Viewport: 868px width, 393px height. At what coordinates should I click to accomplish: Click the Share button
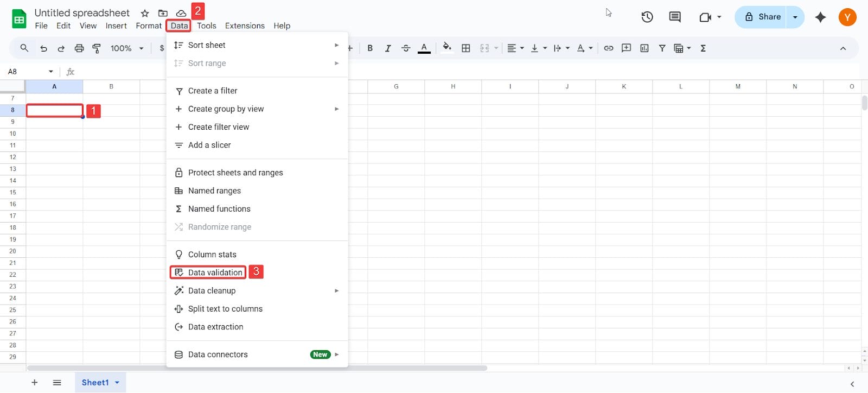[x=763, y=17]
